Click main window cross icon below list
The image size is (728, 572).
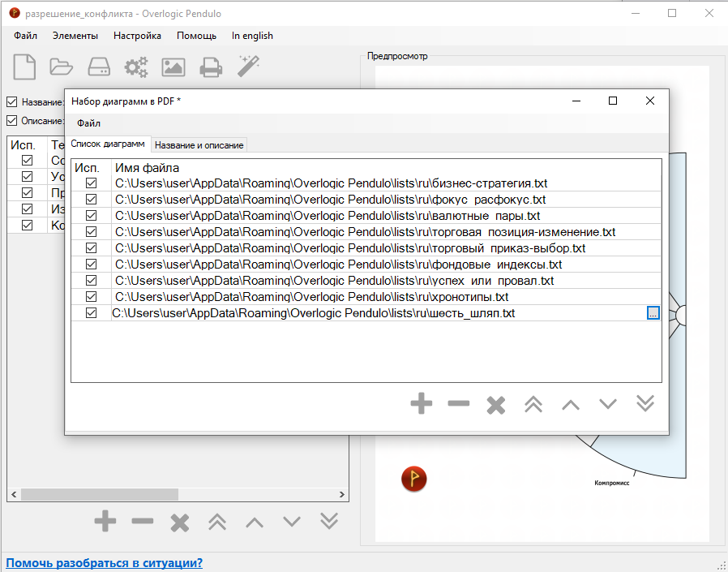[180, 523]
